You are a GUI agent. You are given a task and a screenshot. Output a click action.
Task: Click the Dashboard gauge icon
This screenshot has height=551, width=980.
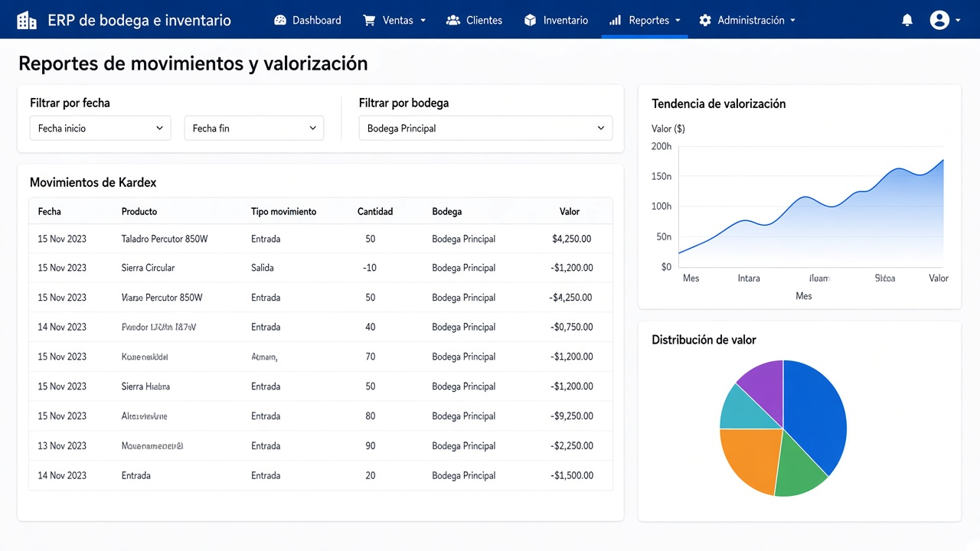[280, 21]
